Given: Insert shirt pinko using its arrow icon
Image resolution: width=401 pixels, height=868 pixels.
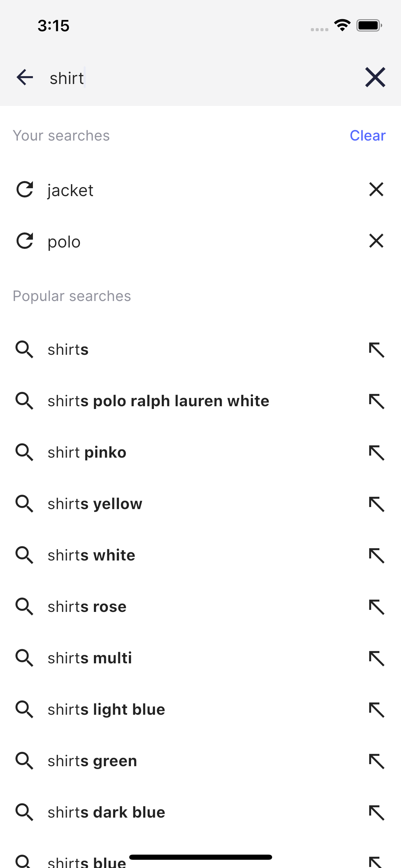Looking at the screenshot, I should 376,452.
